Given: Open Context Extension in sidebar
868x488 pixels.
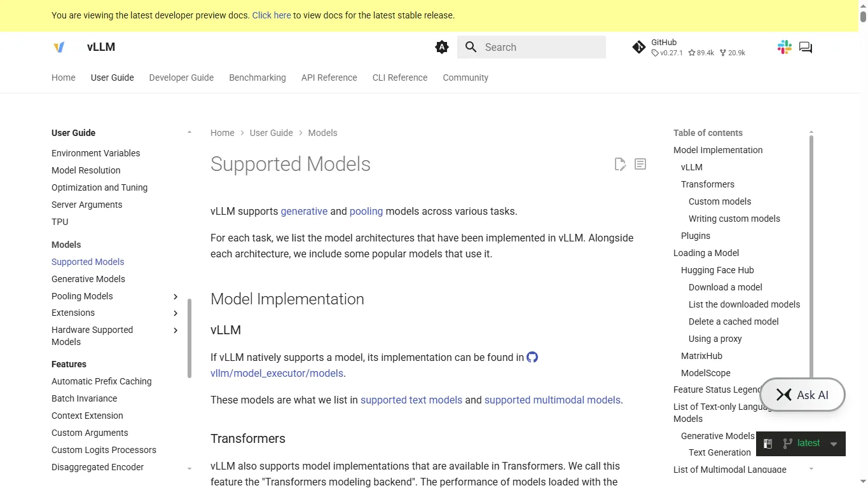Looking at the screenshot, I should tap(88, 416).
